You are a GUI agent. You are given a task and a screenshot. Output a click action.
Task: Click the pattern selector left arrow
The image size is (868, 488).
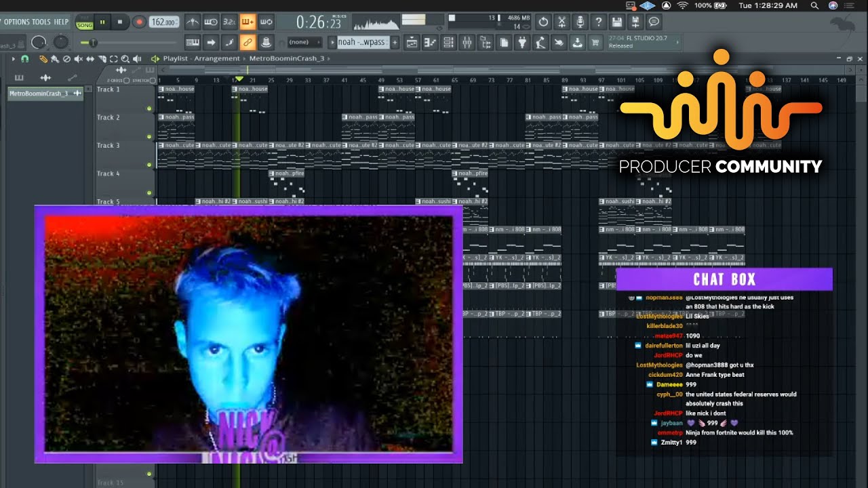(332, 42)
